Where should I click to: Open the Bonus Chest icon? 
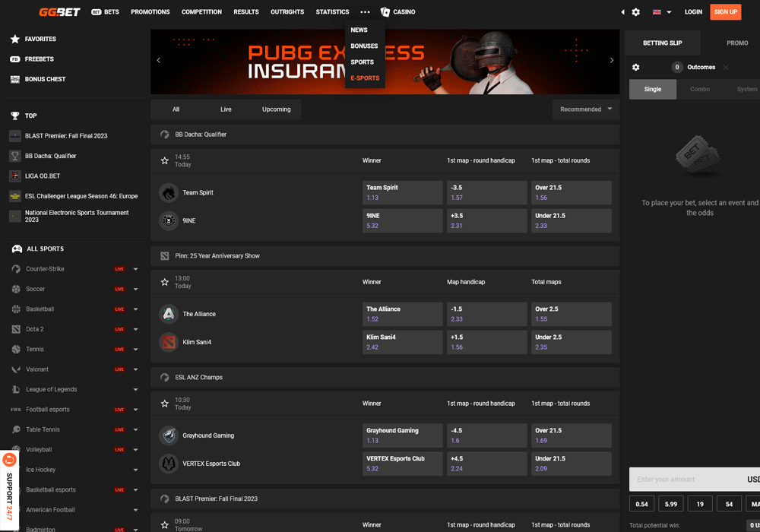15,79
